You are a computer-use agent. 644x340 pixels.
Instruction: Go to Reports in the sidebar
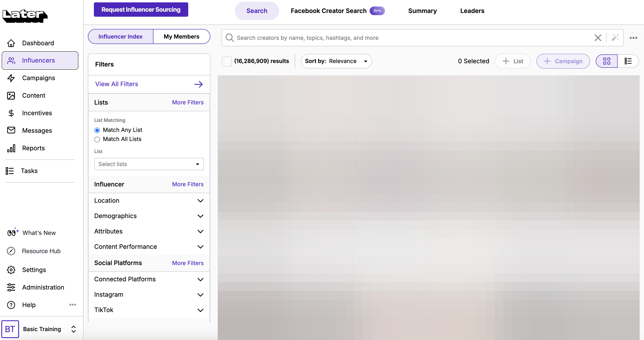pos(40,148)
